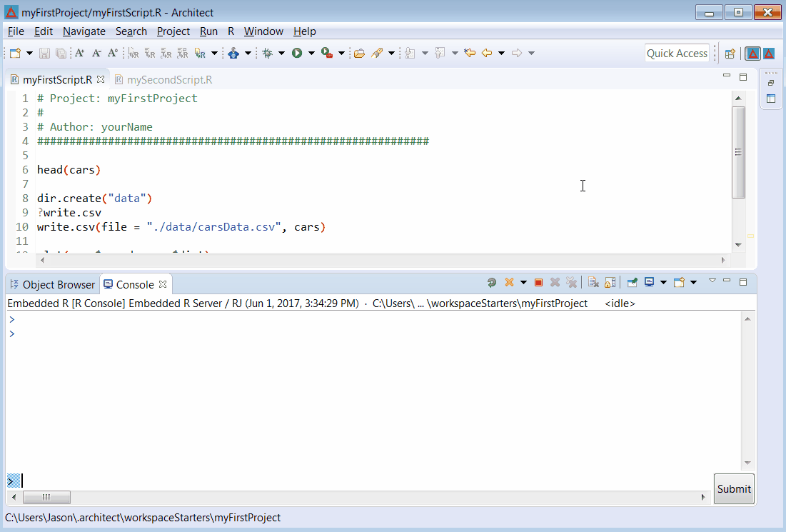This screenshot has width=786, height=532.
Task: Click the orange X console icon
Action: (x=509, y=283)
